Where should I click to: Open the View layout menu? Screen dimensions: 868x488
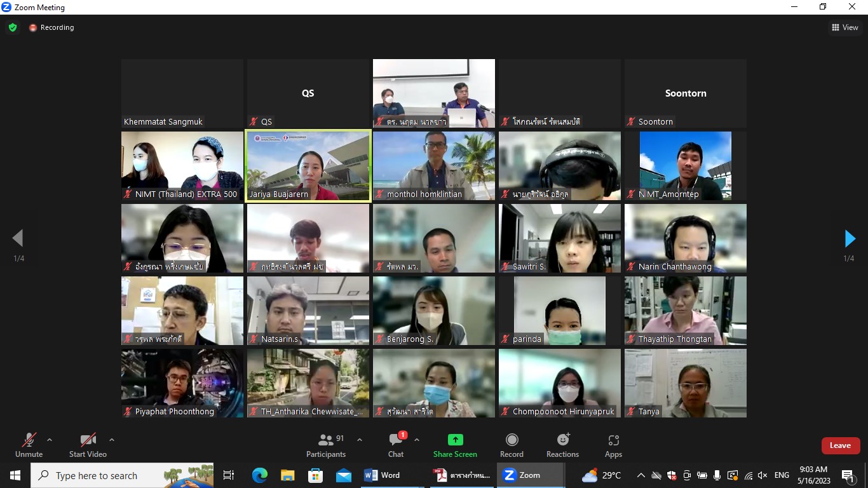(x=845, y=27)
